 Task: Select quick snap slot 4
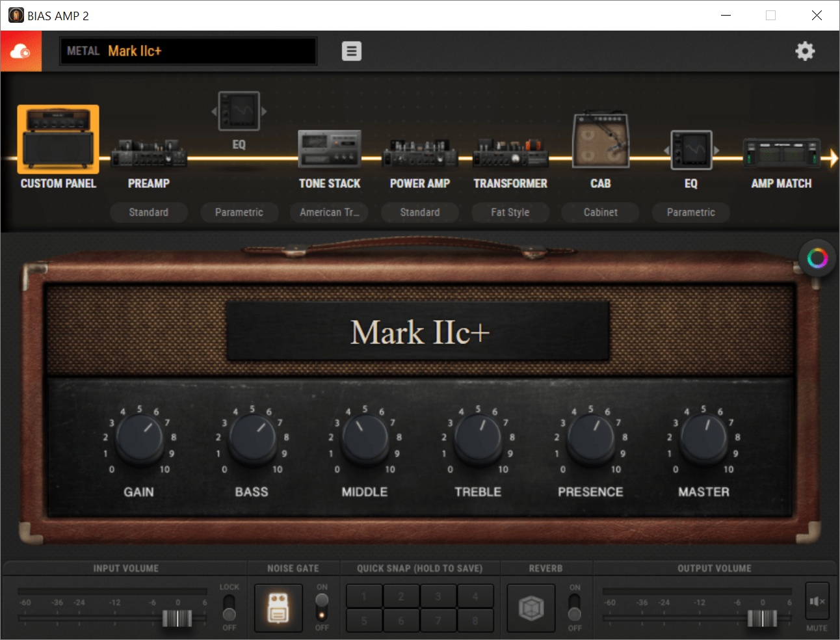tap(475, 596)
